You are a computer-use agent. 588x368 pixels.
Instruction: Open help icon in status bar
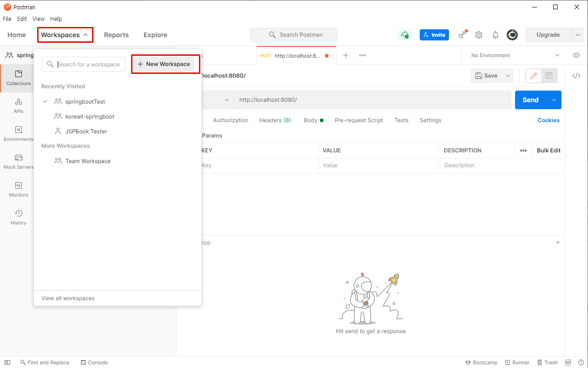point(581,362)
